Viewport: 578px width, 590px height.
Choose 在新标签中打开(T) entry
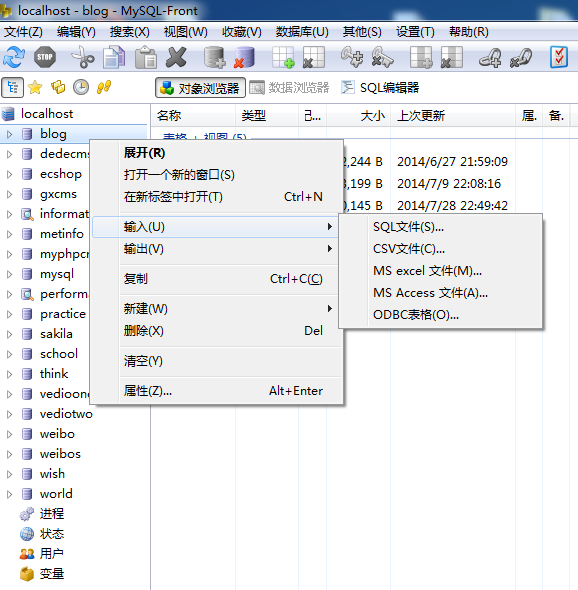(x=217, y=197)
